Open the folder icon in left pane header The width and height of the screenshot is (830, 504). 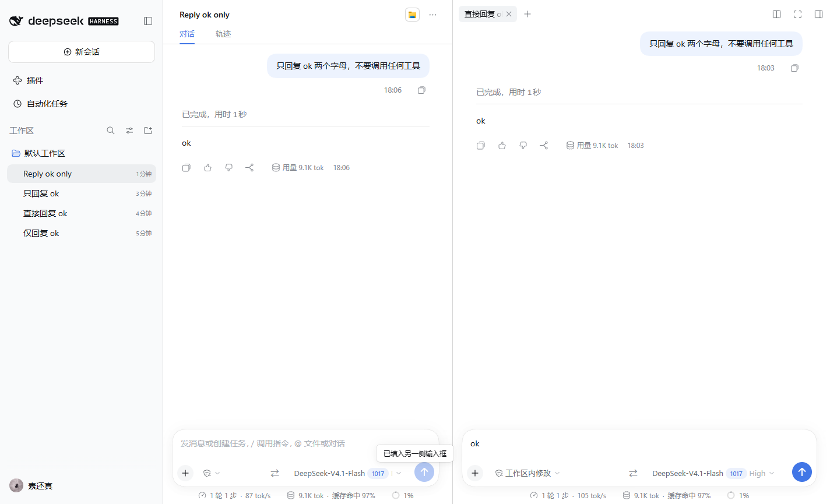tap(413, 15)
